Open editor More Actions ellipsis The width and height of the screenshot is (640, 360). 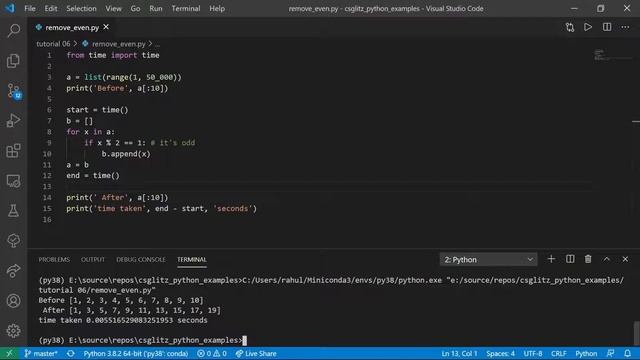[625, 27]
